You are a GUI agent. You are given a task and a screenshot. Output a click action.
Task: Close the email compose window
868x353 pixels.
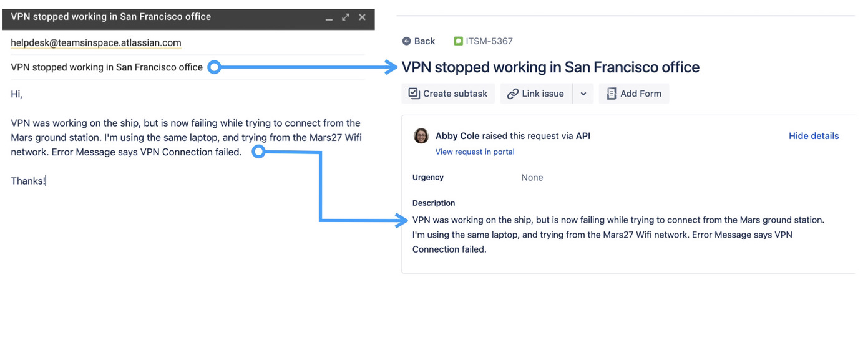[362, 17]
